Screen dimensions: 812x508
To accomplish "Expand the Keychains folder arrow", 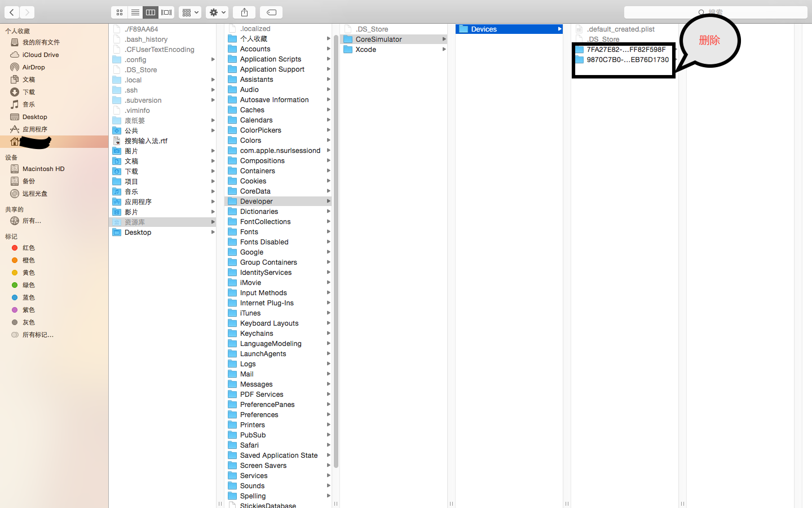I will coord(328,334).
